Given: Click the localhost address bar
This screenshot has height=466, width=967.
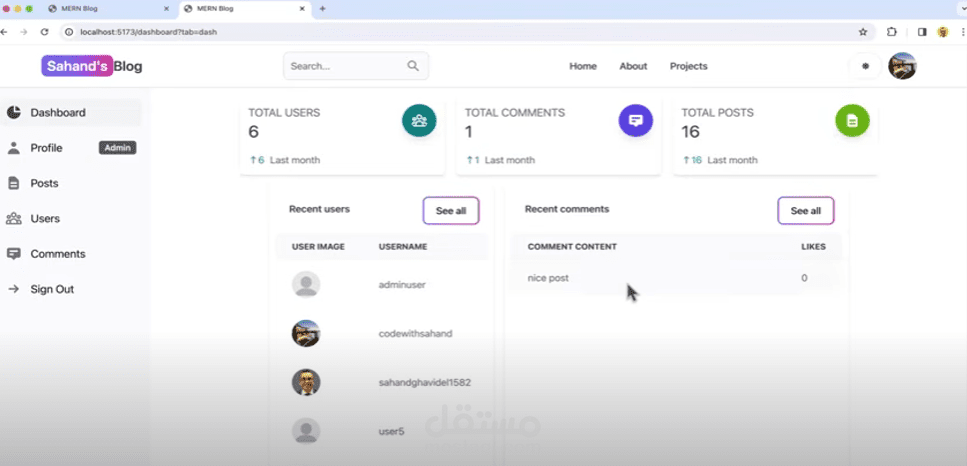Looking at the screenshot, I should tap(467, 32).
